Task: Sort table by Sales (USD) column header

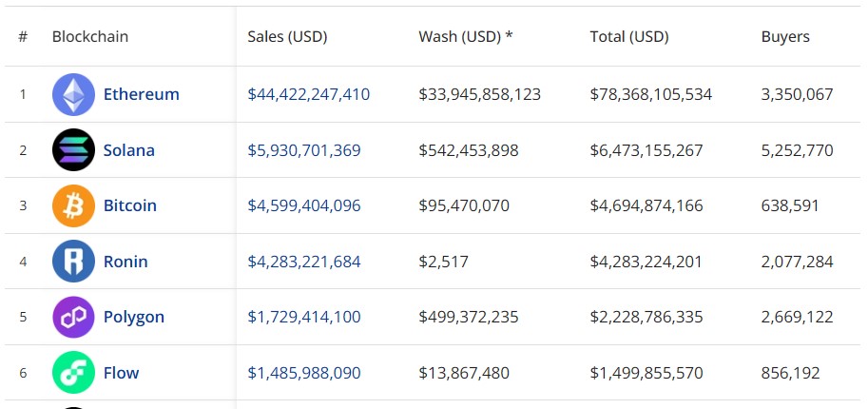Action: tap(287, 37)
